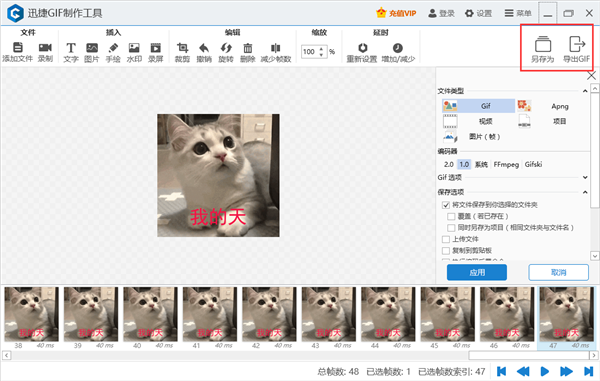Reset the delay with the 重新设置 icon

tap(362, 48)
